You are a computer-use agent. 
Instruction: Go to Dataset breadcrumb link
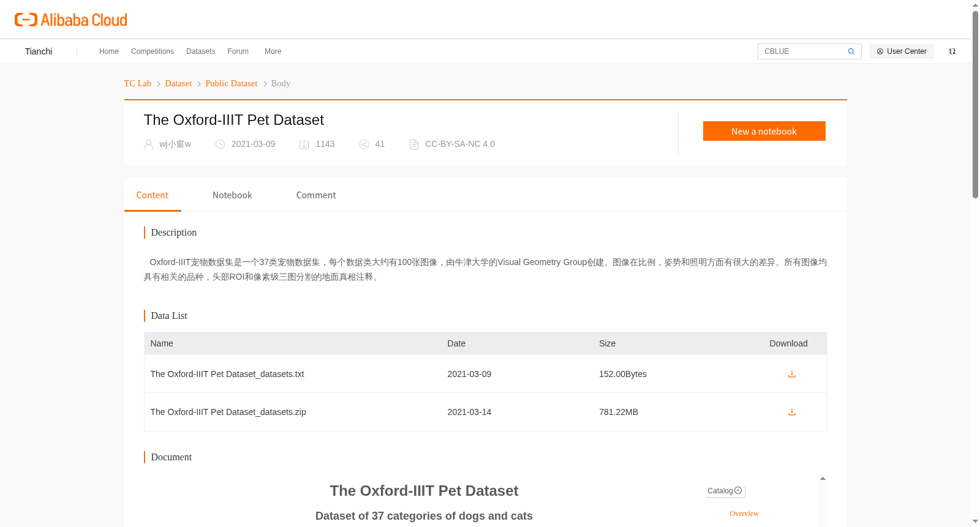click(178, 84)
